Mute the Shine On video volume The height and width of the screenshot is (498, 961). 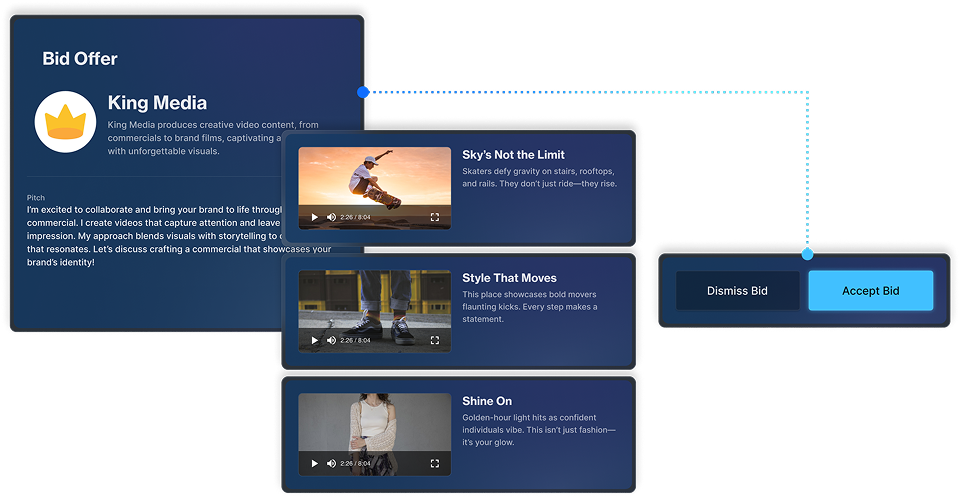pos(331,464)
